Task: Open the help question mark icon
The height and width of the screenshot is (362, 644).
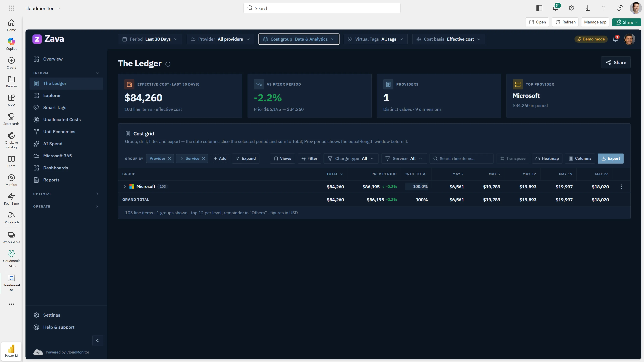Action: [x=604, y=8]
